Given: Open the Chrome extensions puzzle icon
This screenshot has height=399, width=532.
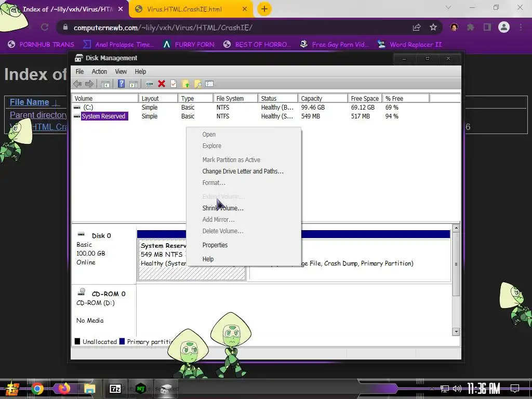Looking at the screenshot, I should (x=471, y=27).
